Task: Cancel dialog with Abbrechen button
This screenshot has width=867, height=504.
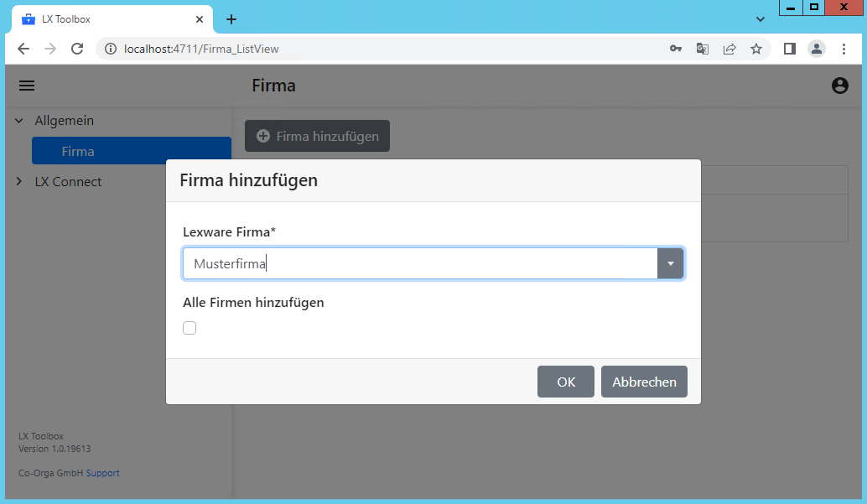Action: pos(644,382)
